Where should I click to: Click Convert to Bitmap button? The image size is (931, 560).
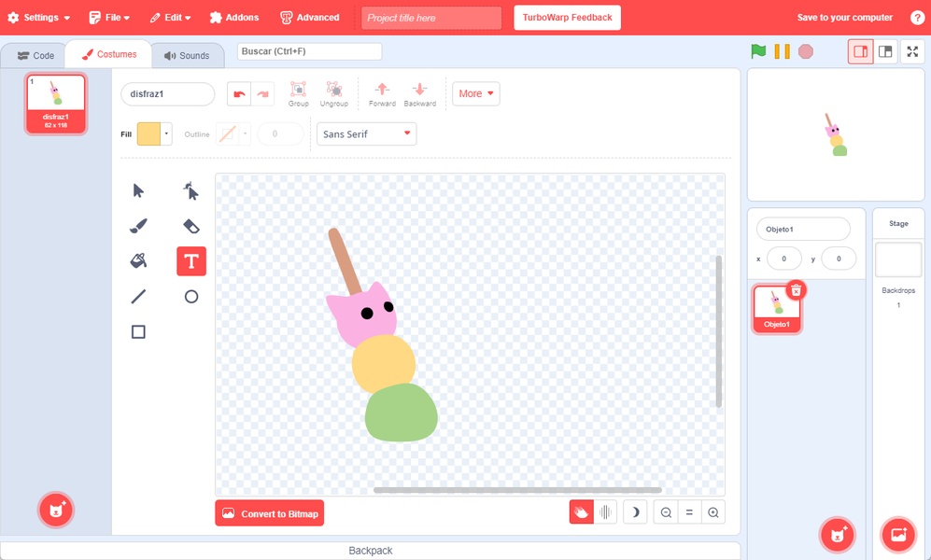[270, 513]
